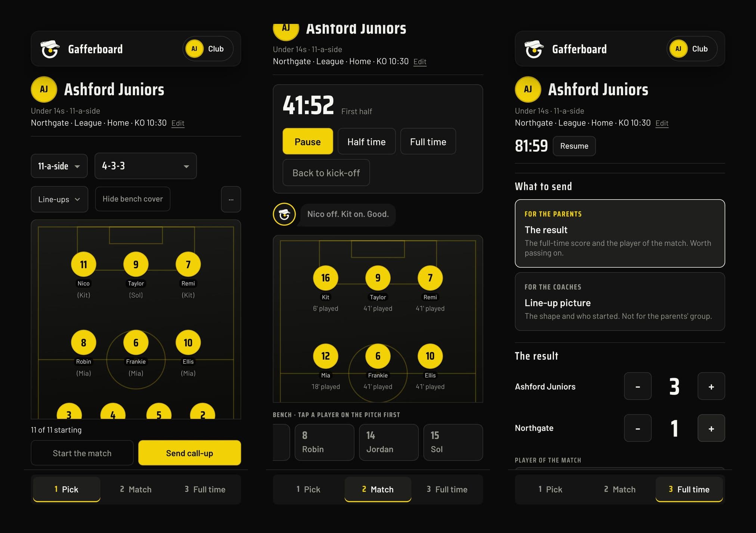Select player 11 Nico on the Pick pitch
The height and width of the screenshot is (533, 756).
84,264
